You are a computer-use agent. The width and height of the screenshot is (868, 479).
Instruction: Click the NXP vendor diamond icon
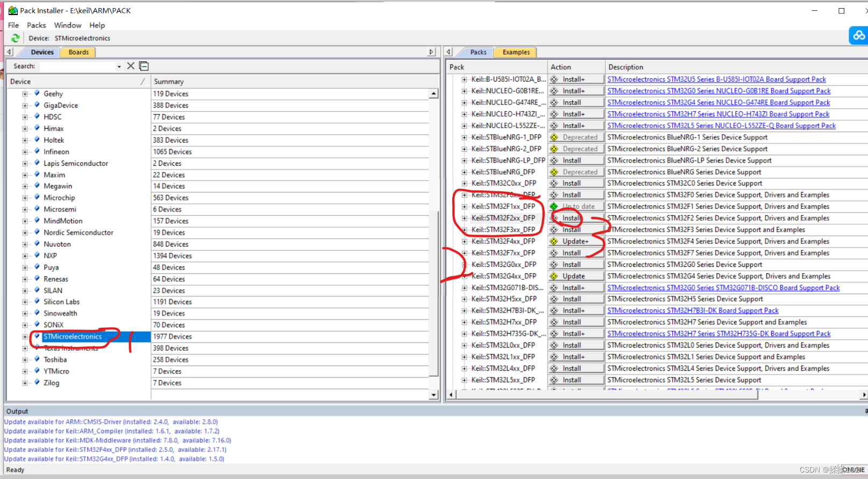pyautogui.click(x=37, y=255)
